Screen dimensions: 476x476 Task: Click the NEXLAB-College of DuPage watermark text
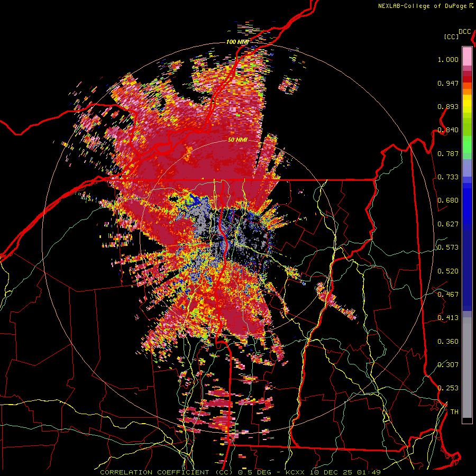426,6
